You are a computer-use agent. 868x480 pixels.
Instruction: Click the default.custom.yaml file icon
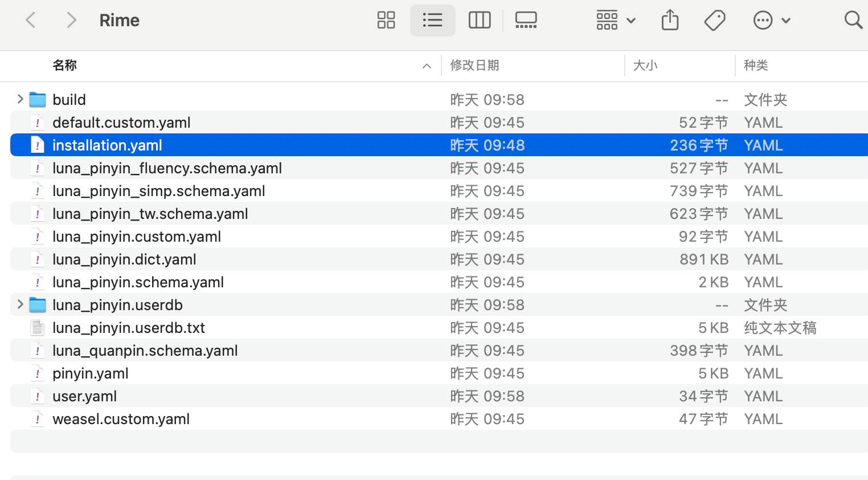[x=38, y=123]
